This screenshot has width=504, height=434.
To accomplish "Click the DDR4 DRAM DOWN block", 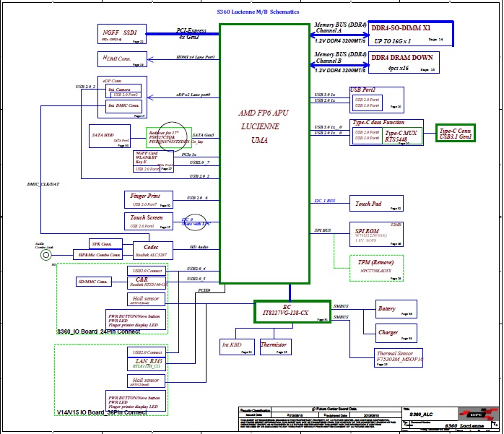I will pyautogui.click(x=404, y=62).
